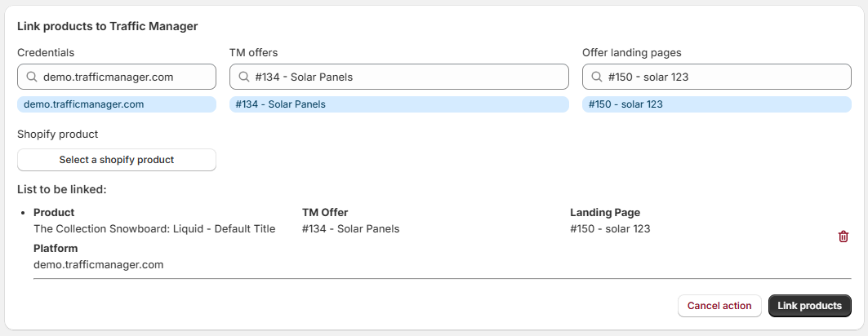This screenshot has height=336, width=868.
Task: Click the List to be linked label
Action: point(62,190)
